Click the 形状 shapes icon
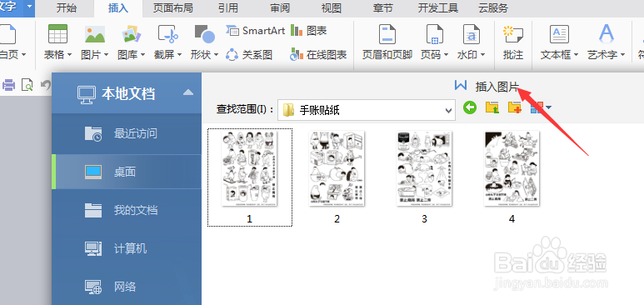 pyautogui.click(x=205, y=34)
